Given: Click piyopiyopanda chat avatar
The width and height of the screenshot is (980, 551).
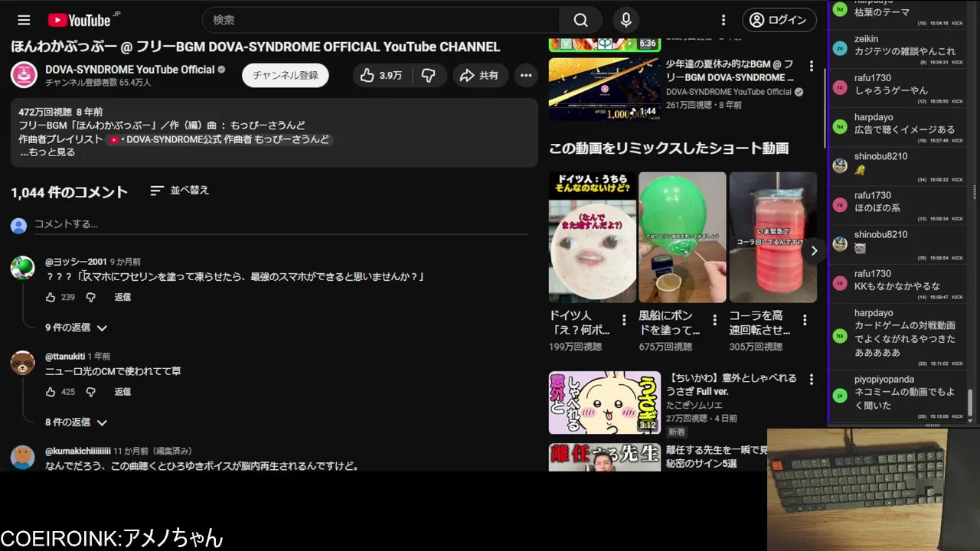Looking at the screenshot, I should [x=840, y=395].
